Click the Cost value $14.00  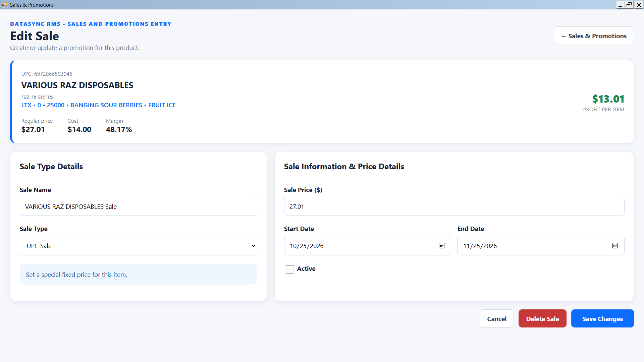point(79,129)
